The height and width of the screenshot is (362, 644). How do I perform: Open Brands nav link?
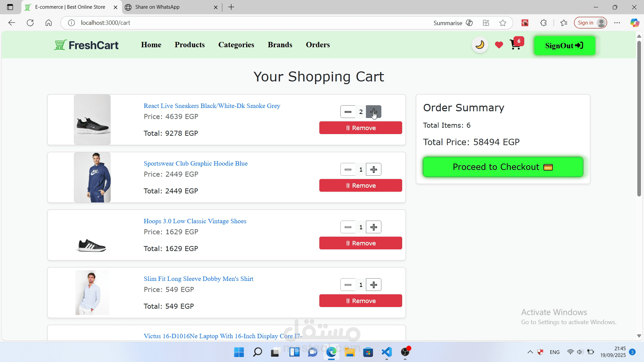tap(280, 45)
